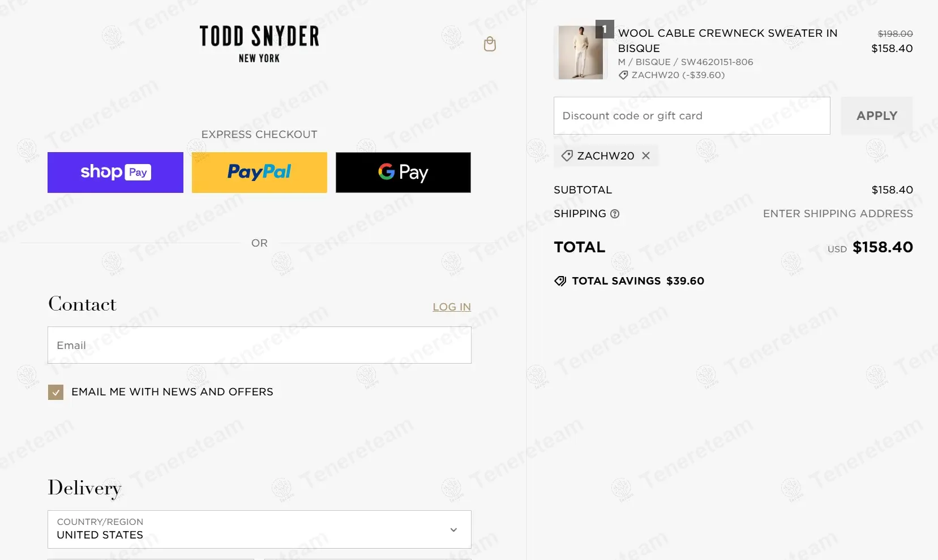The width and height of the screenshot is (938, 560).
Task: Uncheck Email me with news and offers
Action: coord(55,392)
